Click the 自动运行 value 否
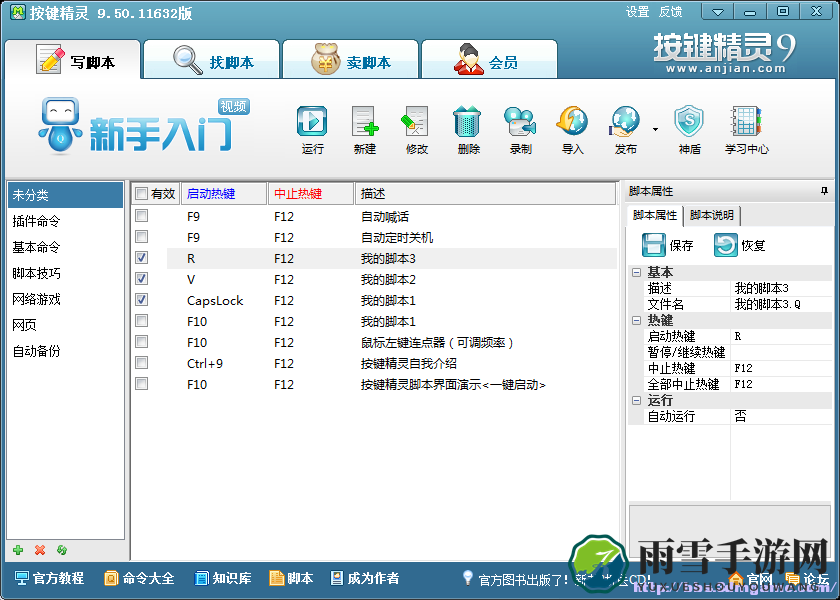840x600 pixels. pyautogui.click(x=781, y=416)
